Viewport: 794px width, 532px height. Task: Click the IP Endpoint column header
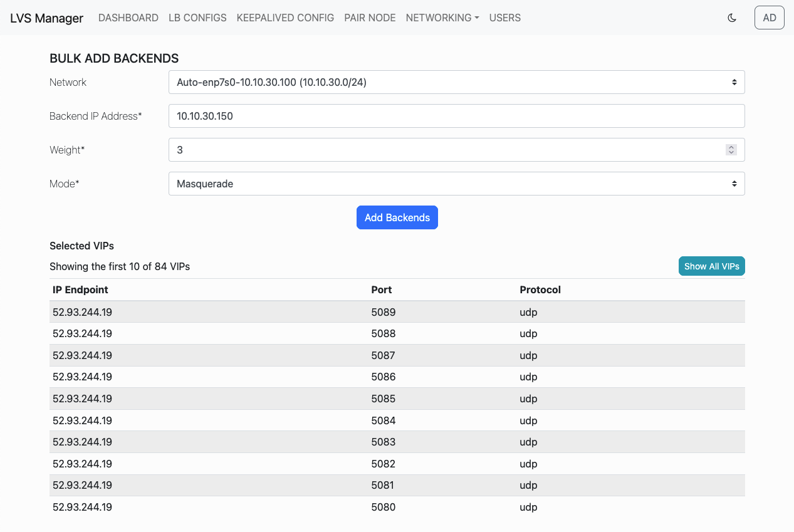80,289
